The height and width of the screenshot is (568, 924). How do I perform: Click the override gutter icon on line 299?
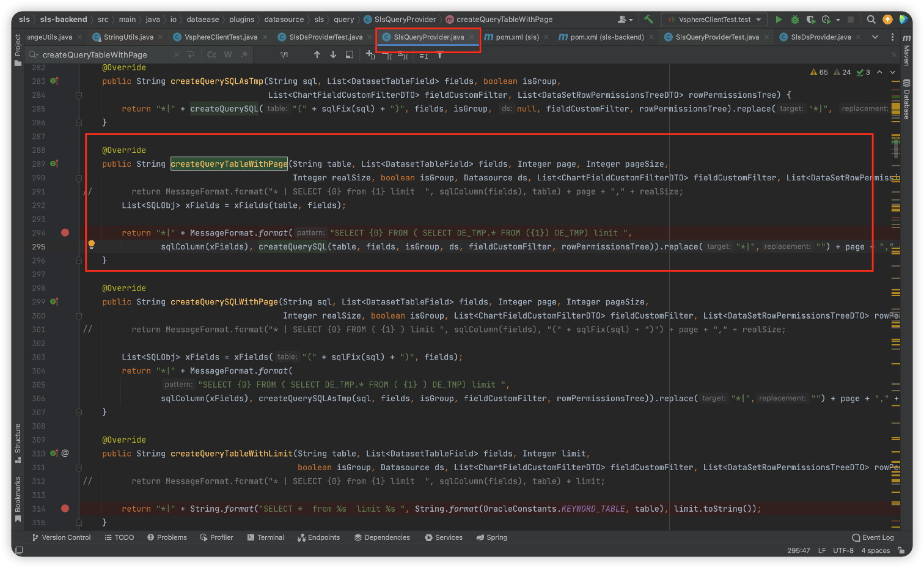click(x=54, y=301)
